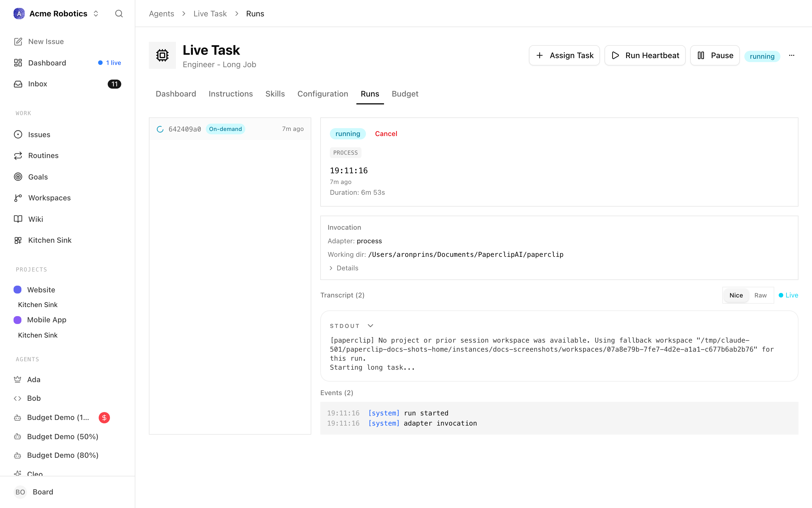Click the Inbox 11 count badge
Image resolution: width=812 pixels, height=508 pixels.
tap(114, 84)
